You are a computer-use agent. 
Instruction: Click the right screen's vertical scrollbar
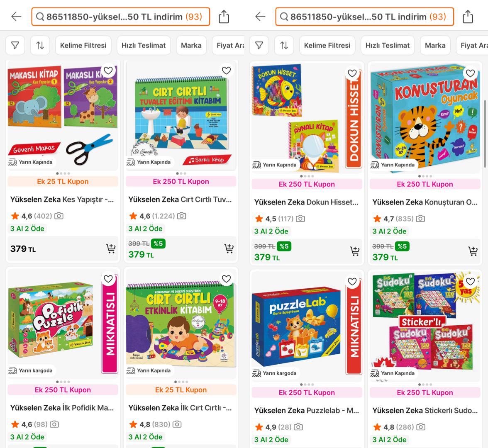pos(485,134)
